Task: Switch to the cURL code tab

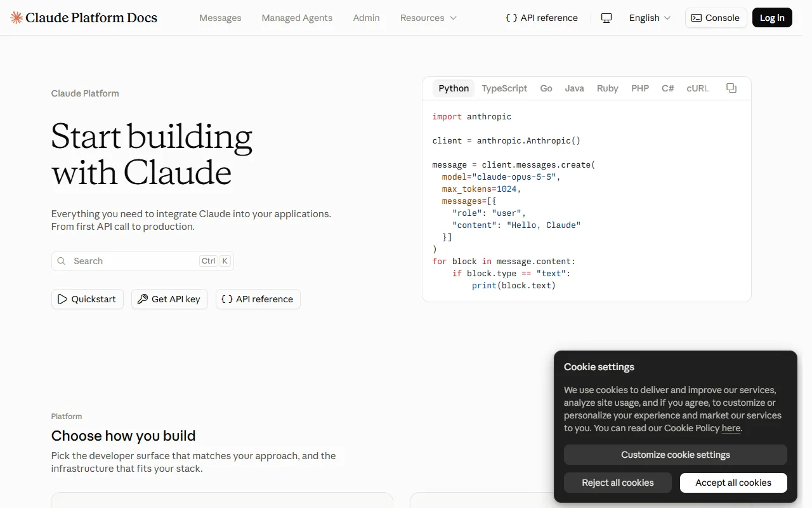Action: pyautogui.click(x=698, y=88)
